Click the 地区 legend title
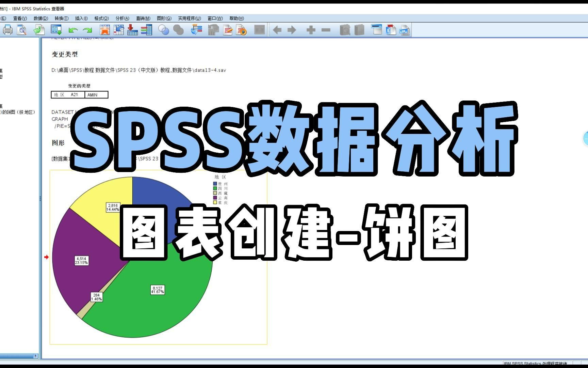588x368 pixels. coord(220,177)
